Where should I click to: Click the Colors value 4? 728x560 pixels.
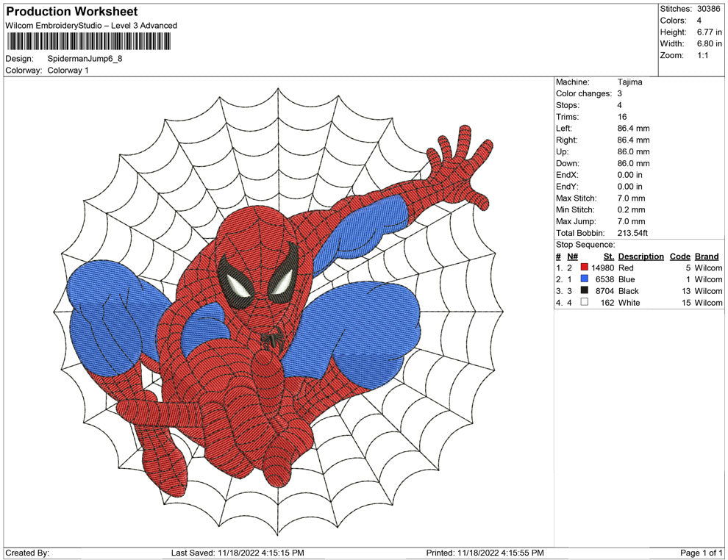[x=699, y=21]
